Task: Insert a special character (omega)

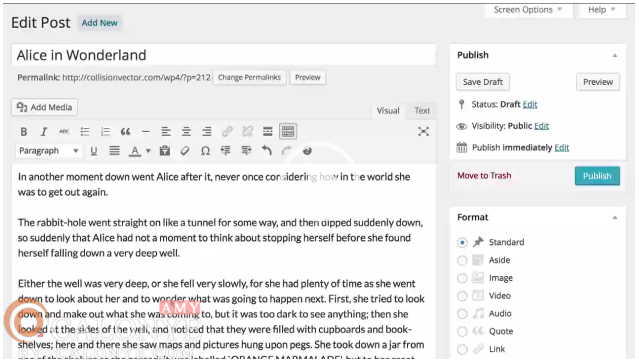Action: click(x=205, y=151)
